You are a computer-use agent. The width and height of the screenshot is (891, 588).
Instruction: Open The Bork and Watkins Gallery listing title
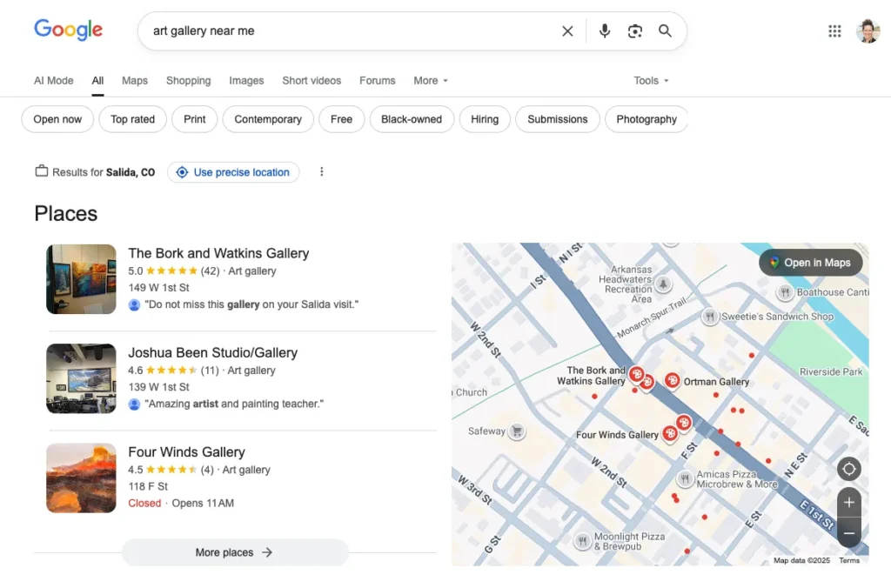(218, 253)
